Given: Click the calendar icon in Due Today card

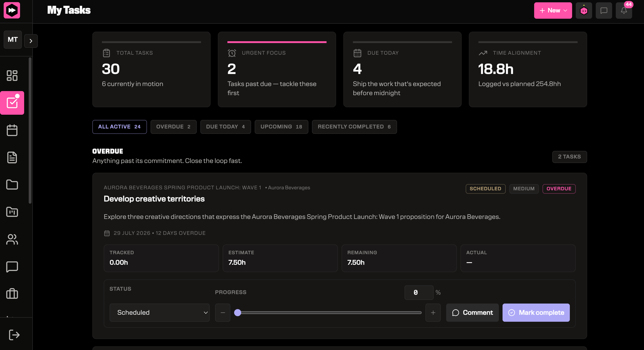Looking at the screenshot, I should coord(357,53).
